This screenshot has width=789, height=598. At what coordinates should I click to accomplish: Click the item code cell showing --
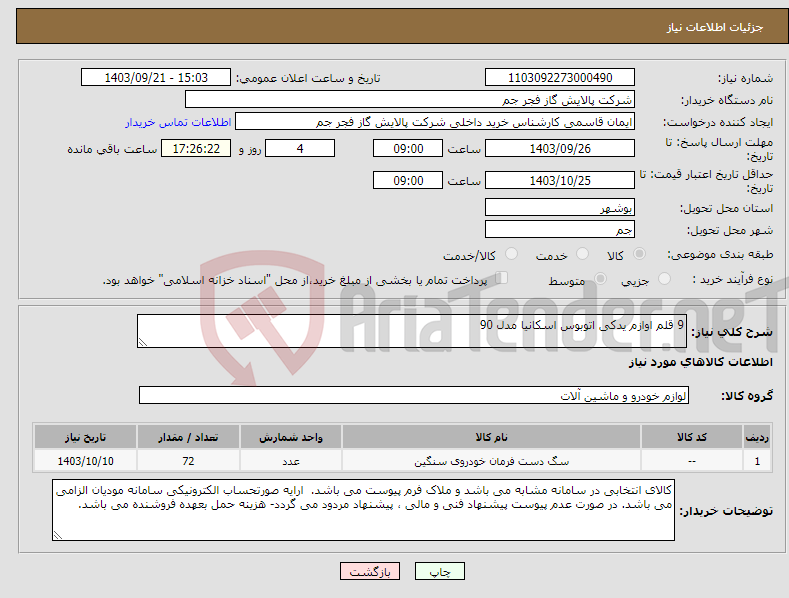click(692, 461)
